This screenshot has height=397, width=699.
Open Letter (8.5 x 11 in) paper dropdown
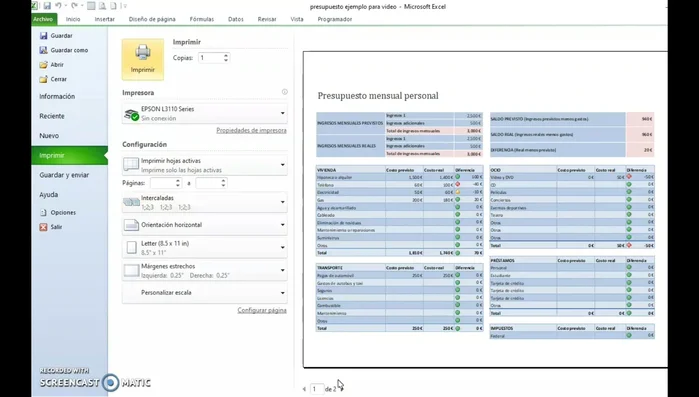pos(283,248)
